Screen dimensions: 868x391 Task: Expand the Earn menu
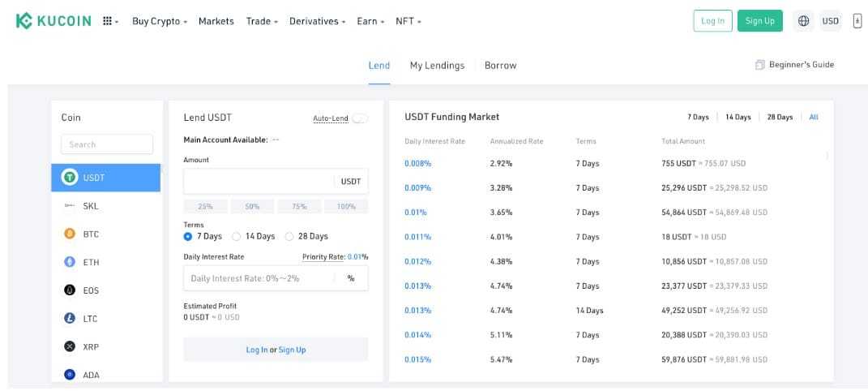tap(370, 21)
